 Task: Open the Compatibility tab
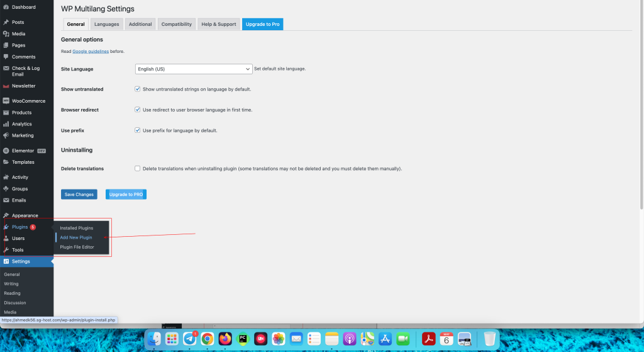(x=177, y=25)
